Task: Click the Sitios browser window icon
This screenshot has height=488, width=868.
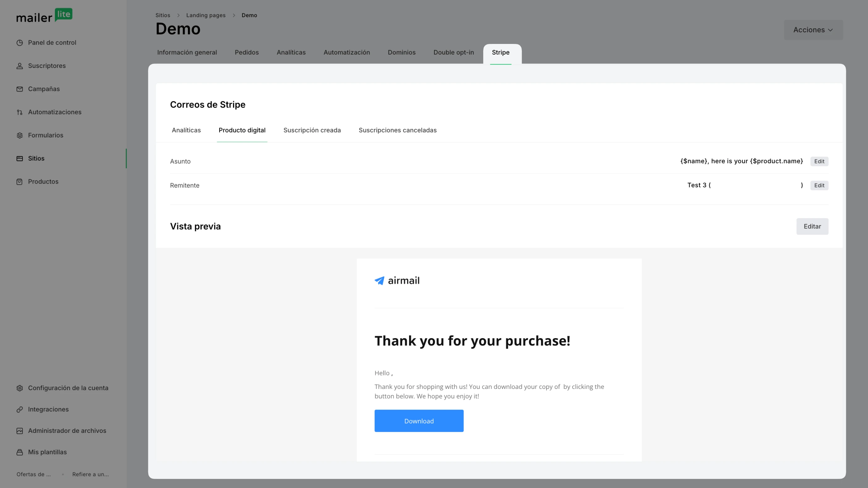Action: [20, 159]
